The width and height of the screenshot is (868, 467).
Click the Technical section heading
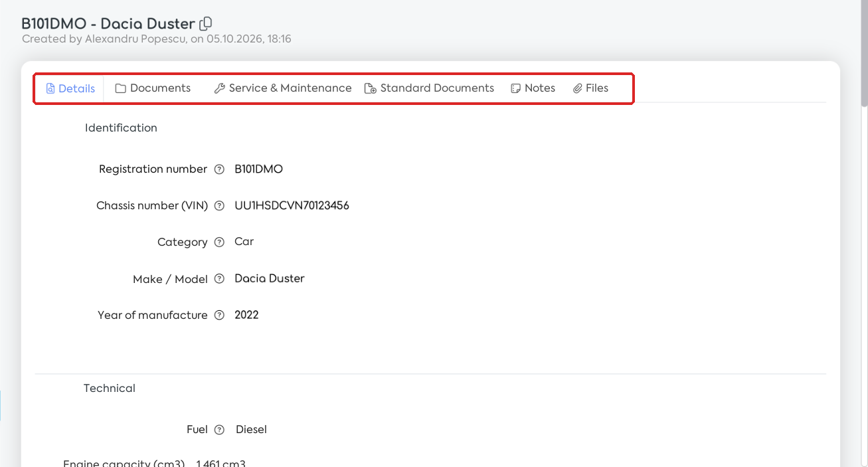(110, 389)
